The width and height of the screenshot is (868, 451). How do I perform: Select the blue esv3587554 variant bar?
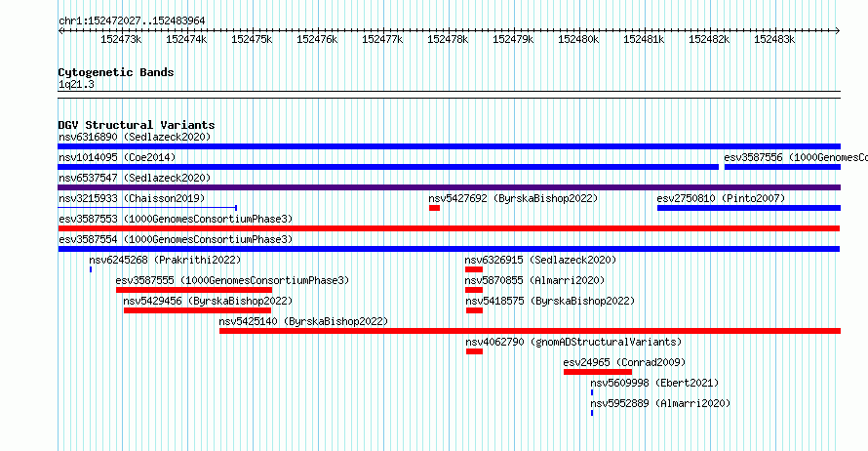pos(449,249)
